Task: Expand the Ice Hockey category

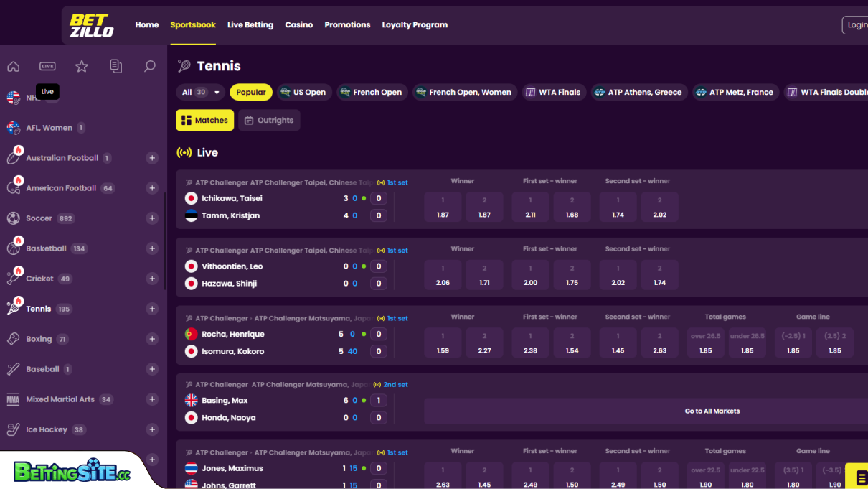Action: click(152, 429)
